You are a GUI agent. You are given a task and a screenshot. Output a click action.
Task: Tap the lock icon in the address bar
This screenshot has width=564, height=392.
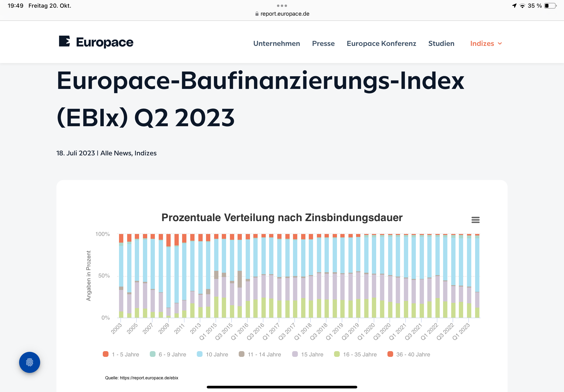(x=257, y=14)
